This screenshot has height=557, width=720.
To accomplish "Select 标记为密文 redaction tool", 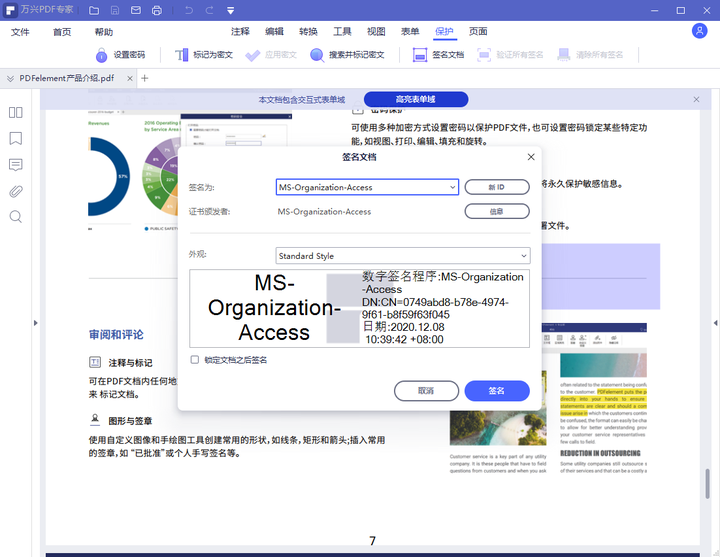I will pyautogui.click(x=204, y=55).
